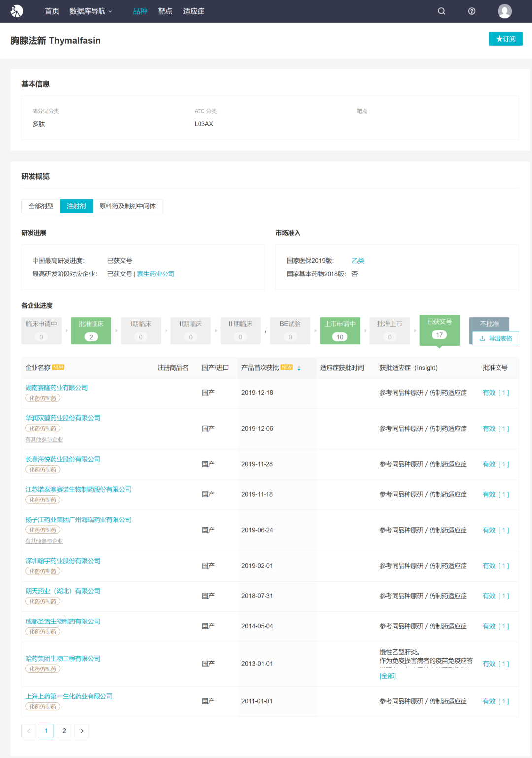
Task: Open 华润双鹤药业股份有限公司 company link
Action: coord(63,418)
